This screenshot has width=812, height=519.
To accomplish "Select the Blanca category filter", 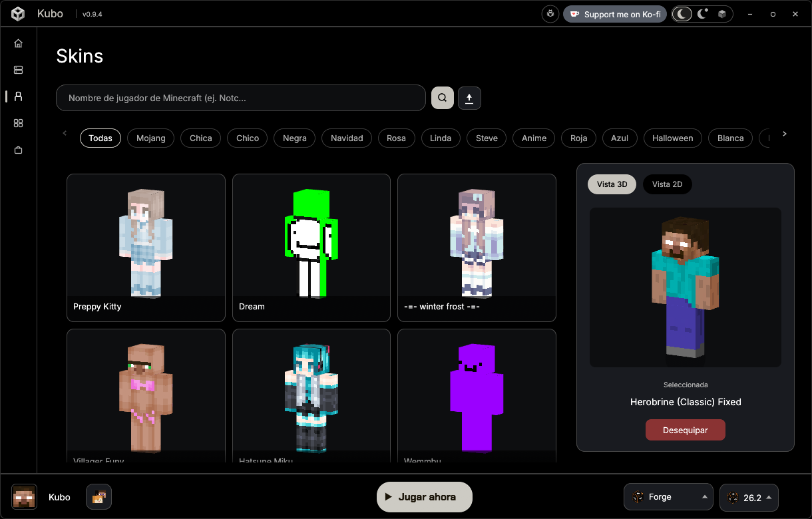I will coord(731,138).
